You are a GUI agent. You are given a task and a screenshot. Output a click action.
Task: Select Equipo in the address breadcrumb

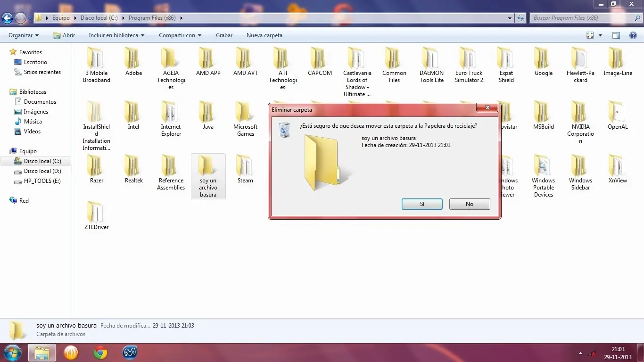pos(61,18)
